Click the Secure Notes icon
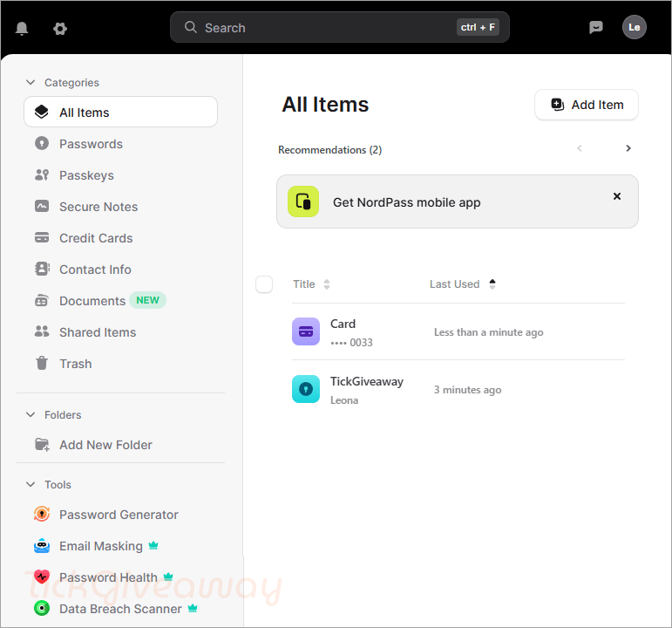672x628 pixels. pyautogui.click(x=42, y=206)
